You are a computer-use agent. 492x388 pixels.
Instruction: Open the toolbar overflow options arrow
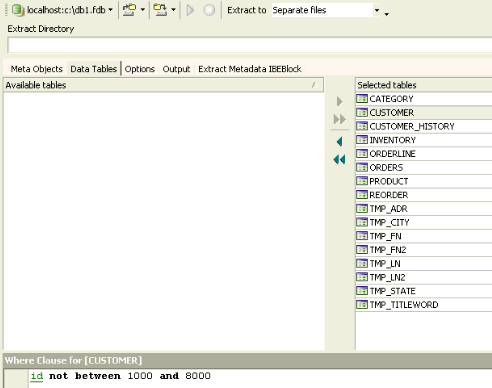[387, 14]
